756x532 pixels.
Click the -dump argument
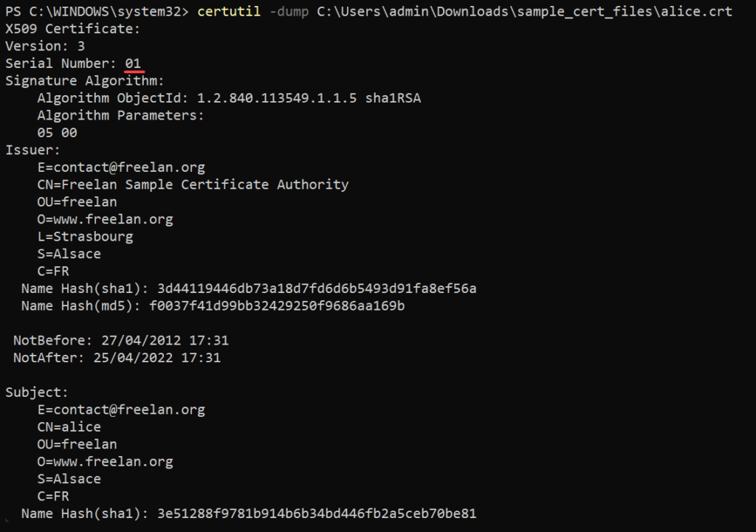289,11
